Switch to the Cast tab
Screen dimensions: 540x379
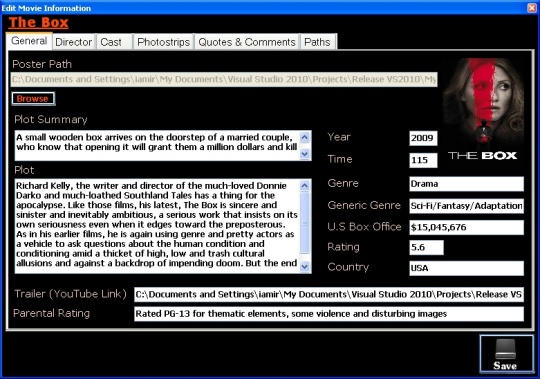(x=114, y=42)
